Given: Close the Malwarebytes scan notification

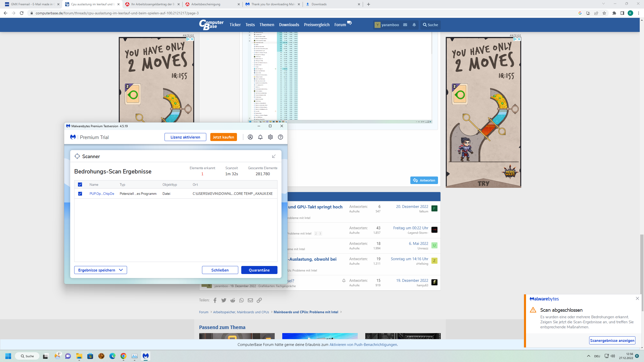Looking at the screenshot, I should 637,298.
